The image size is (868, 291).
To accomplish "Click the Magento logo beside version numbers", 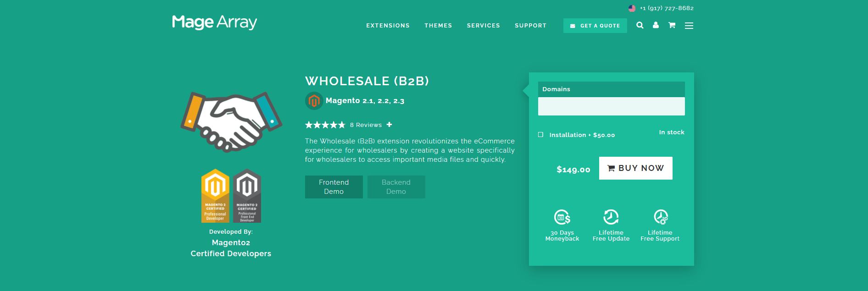I will click(x=314, y=101).
